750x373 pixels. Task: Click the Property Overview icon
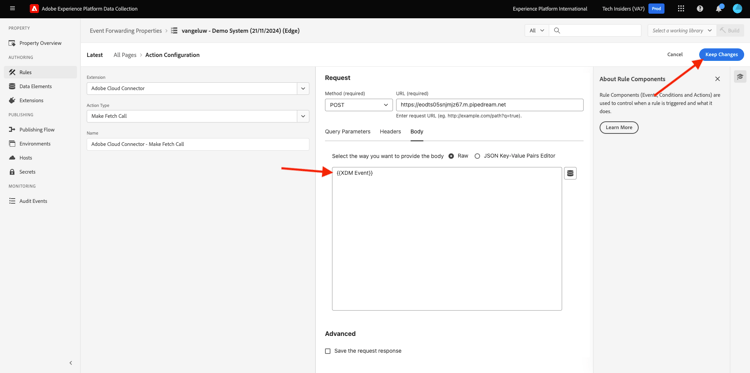pos(12,43)
